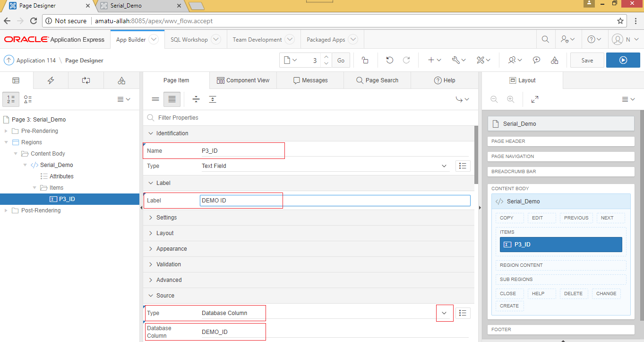
Task: Switch to the Component View tab
Action: (243, 80)
